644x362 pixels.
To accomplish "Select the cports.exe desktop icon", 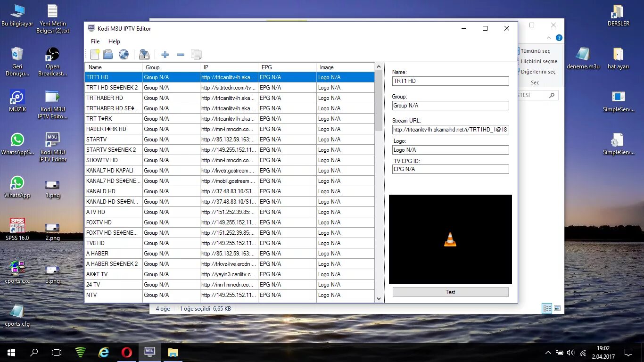I will (17, 272).
